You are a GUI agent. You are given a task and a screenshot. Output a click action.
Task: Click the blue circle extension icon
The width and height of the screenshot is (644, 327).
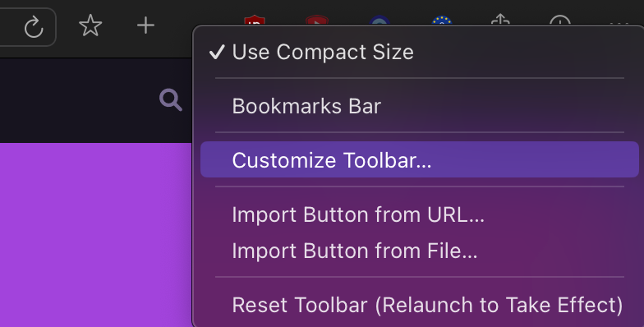click(x=379, y=21)
